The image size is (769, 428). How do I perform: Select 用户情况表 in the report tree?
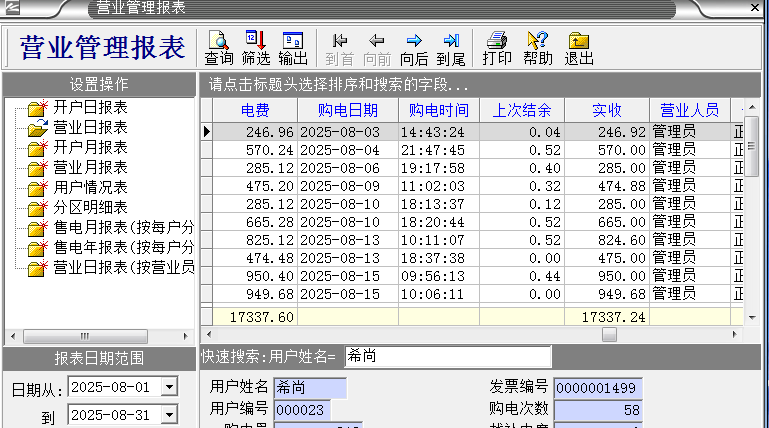pyautogui.click(x=89, y=187)
